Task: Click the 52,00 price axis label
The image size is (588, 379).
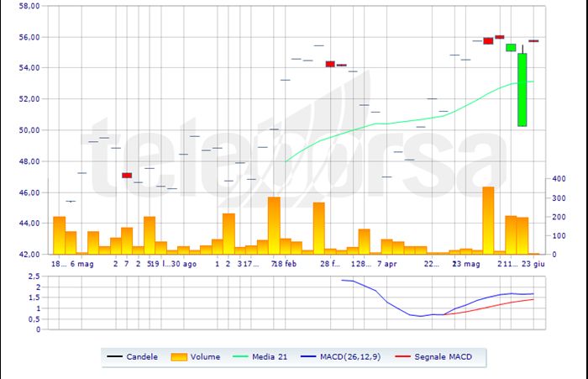Action: coord(29,99)
